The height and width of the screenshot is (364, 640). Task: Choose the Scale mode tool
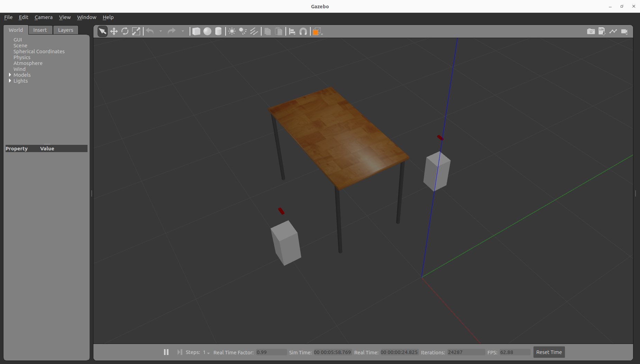coord(136,31)
